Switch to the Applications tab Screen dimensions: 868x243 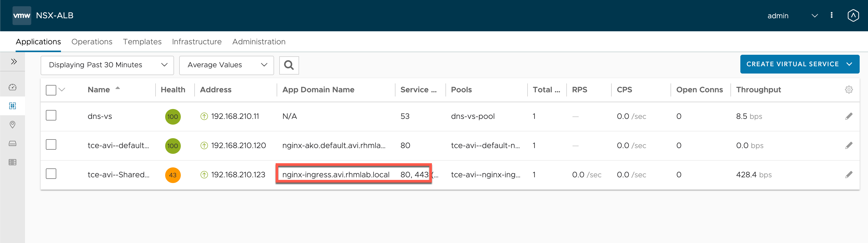coord(38,41)
